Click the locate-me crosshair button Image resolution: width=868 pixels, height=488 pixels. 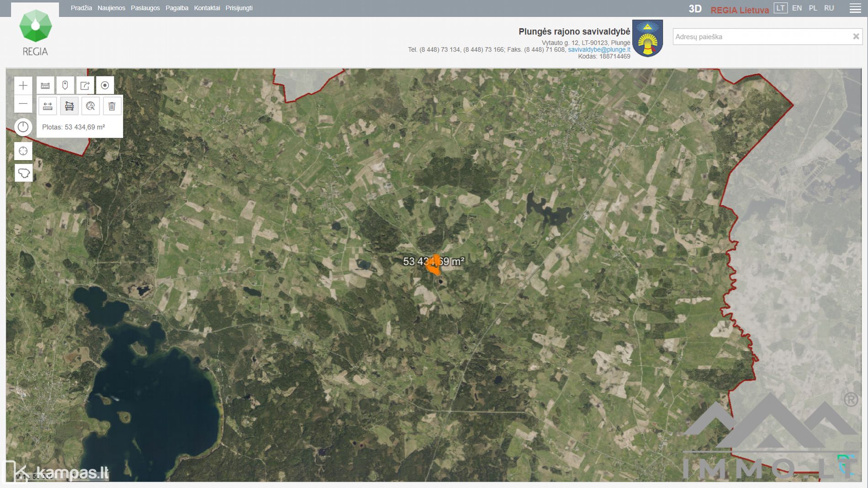click(23, 151)
